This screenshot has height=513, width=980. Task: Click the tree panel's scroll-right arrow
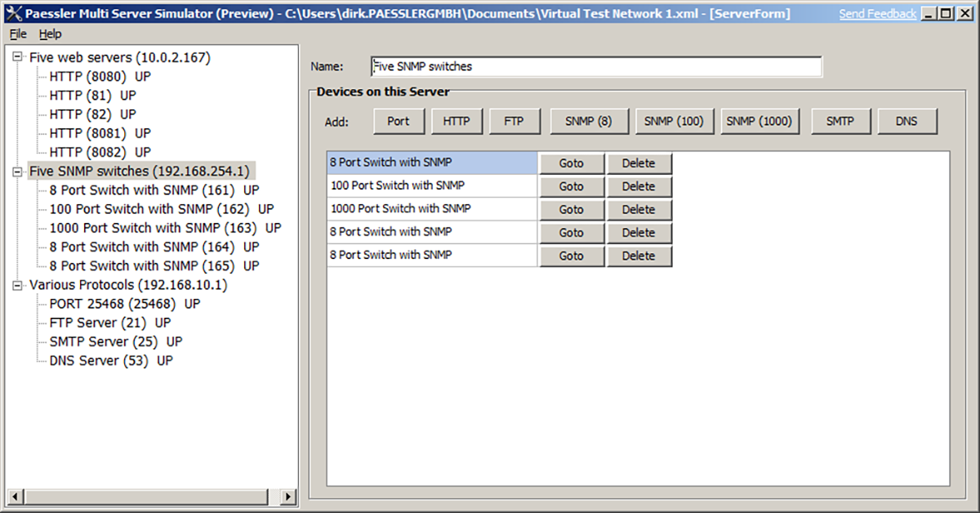[x=288, y=497]
